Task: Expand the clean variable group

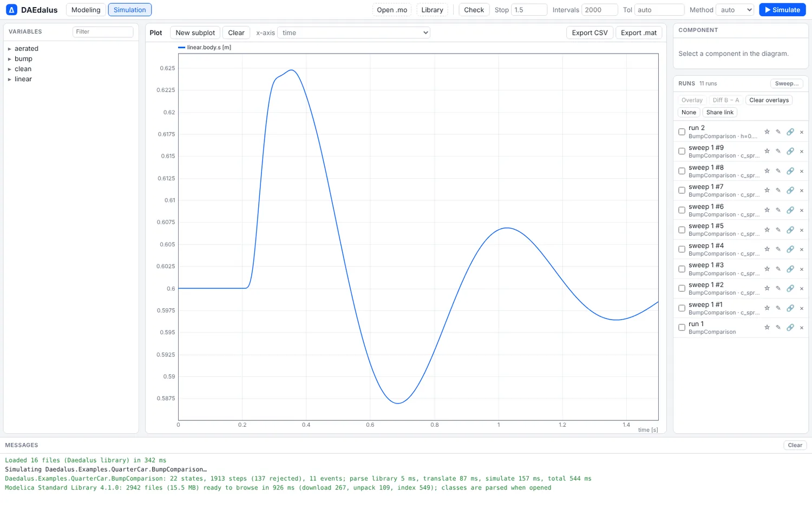Action: tap(10, 69)
